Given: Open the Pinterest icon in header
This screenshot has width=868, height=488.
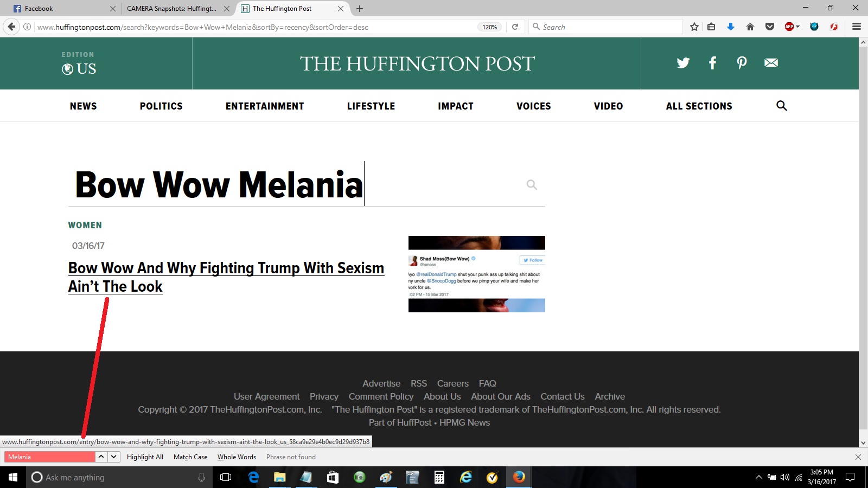Looking at the screenshot, I should 742,63.
